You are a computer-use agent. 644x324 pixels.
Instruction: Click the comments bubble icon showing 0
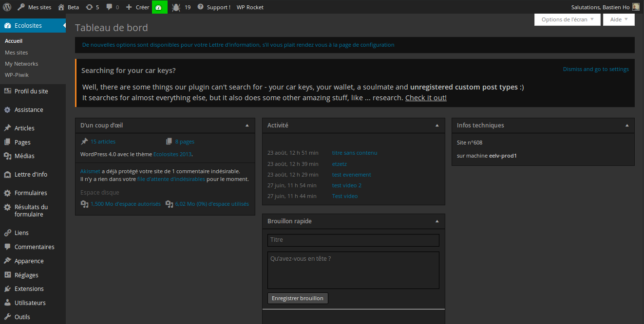click(x=109, y=7)
